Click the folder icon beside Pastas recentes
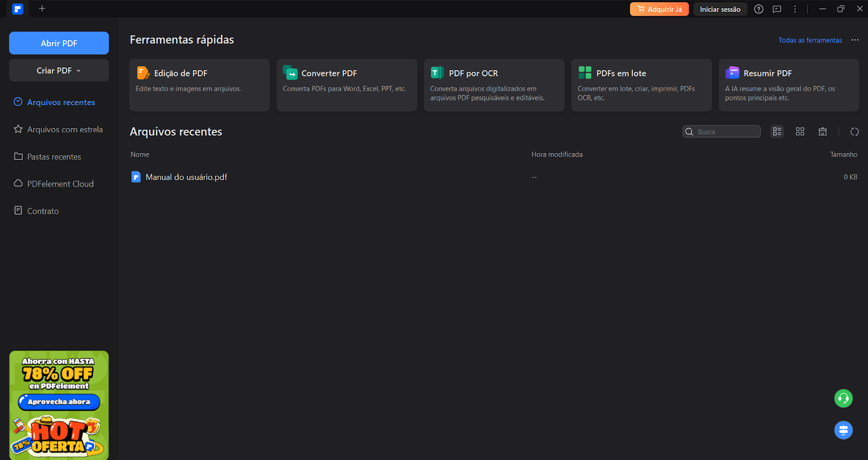This screenshot has height=460, width=868. (18, 156)
